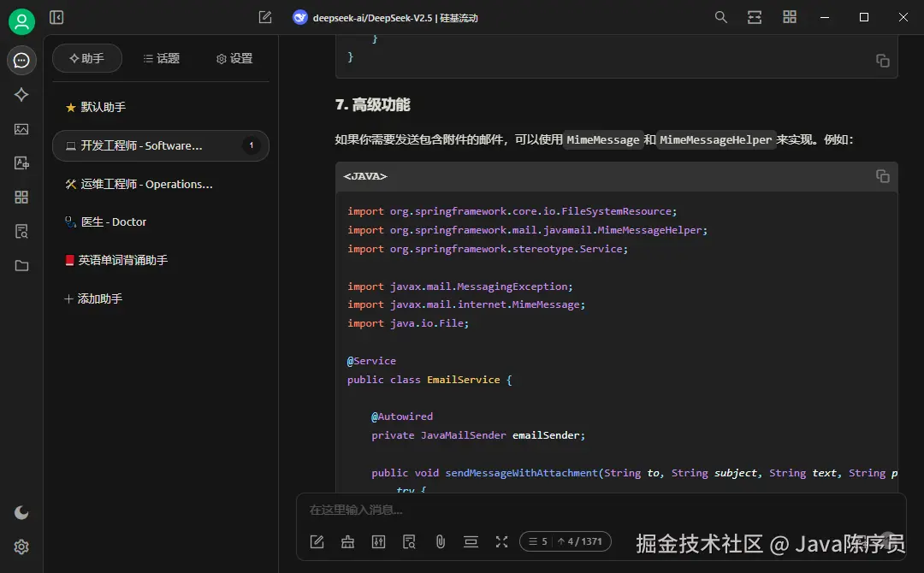Open the translate page in sidebar
Viewport: 924px width, 573px height.
point(21,163)
